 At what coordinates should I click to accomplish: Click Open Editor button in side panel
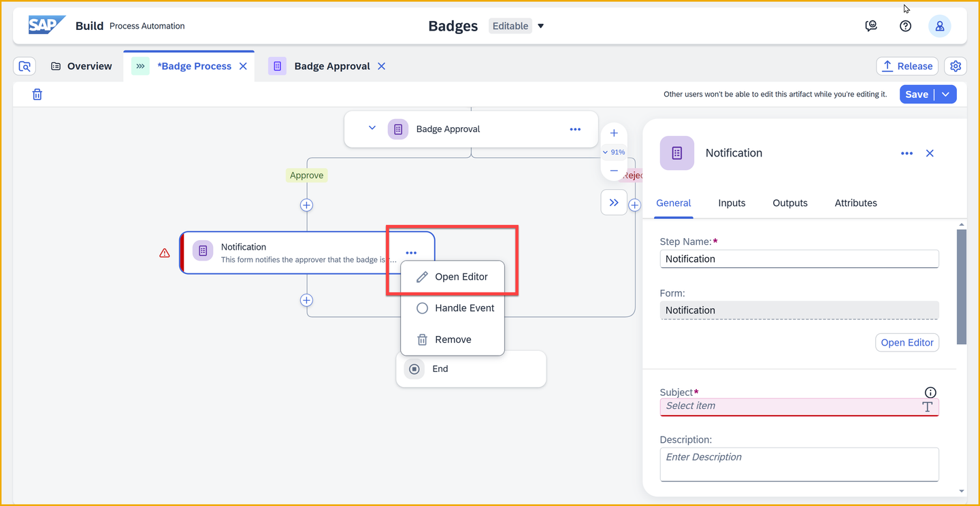907,343
